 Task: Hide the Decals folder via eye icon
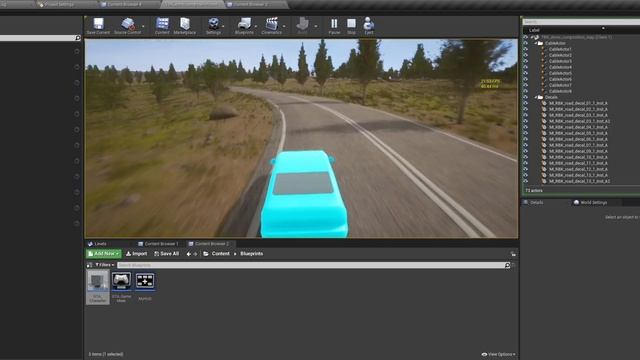pyautogui.click(x=526, y=97)
